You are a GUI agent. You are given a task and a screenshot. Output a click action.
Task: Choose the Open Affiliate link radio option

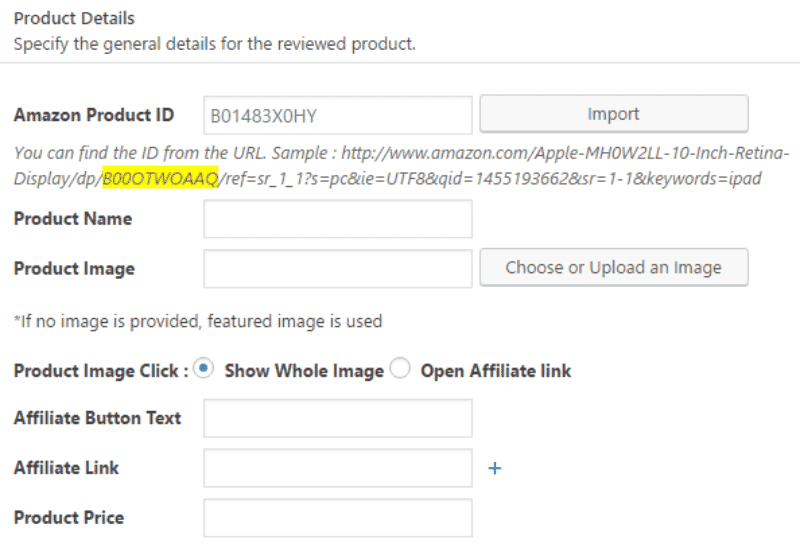click(x=400, y=369)
